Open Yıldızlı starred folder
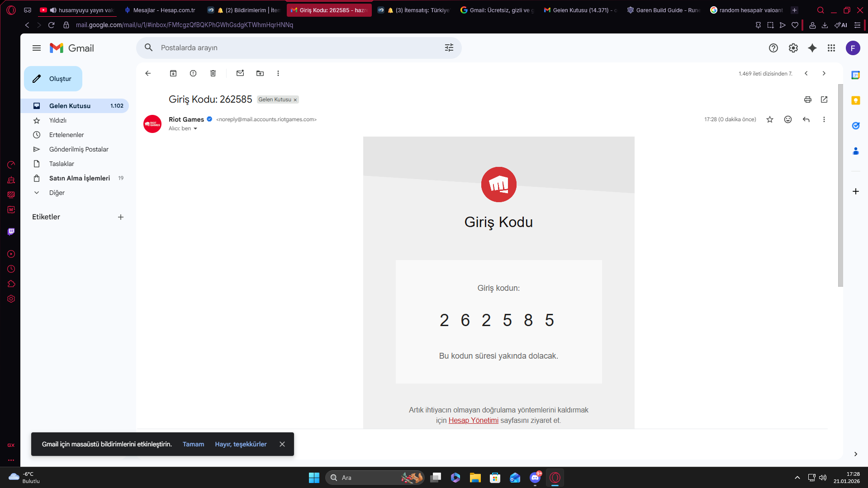The image size is (868, 488). [x=75, y=120]
